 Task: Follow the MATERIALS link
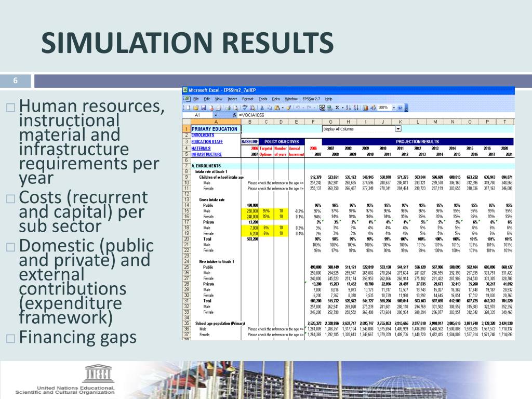201,148
